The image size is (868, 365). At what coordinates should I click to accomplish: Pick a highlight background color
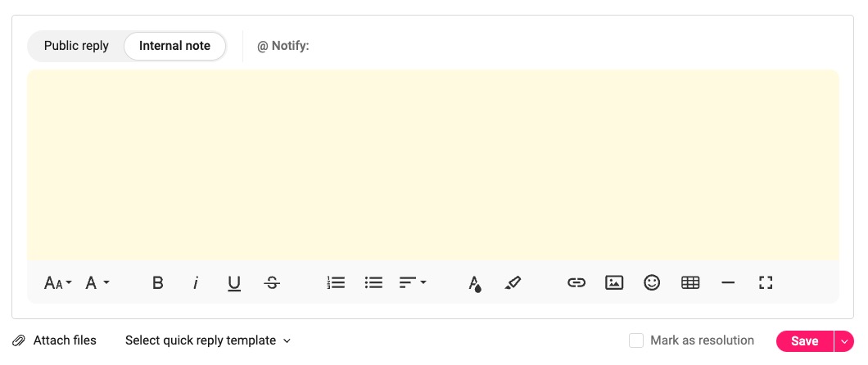(513, 283)
